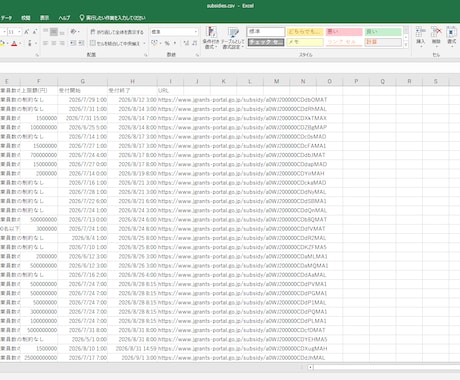Click the Decrease Decimal icon
Viewport: 460px width, 380px height.
(x=195, y=43)
